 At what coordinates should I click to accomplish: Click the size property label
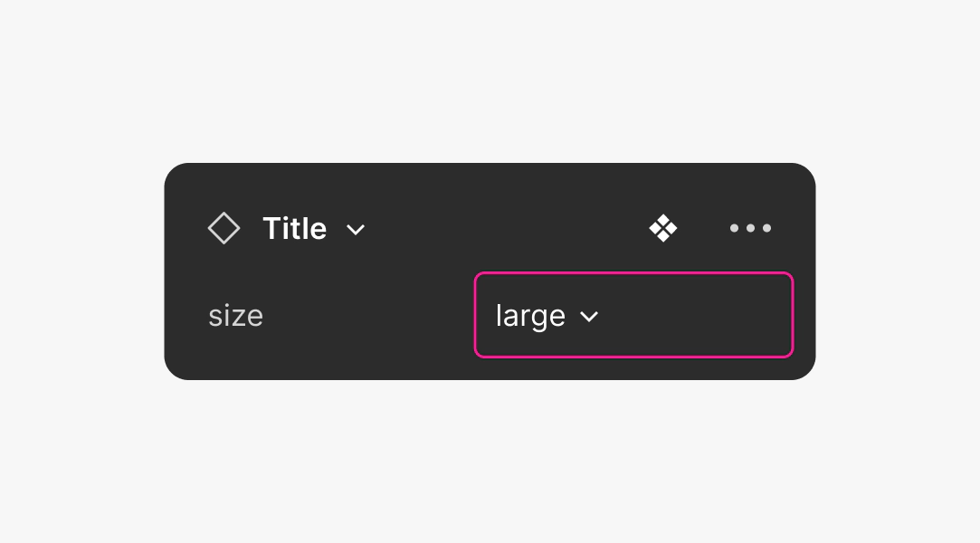click(x=235, y=315)
